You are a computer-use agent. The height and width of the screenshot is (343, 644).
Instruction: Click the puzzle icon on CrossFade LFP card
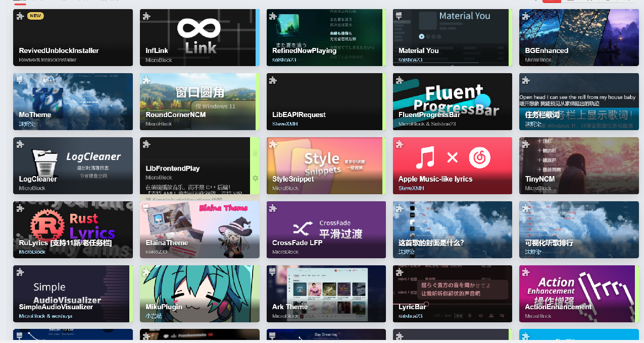click(x=273, y=208)
